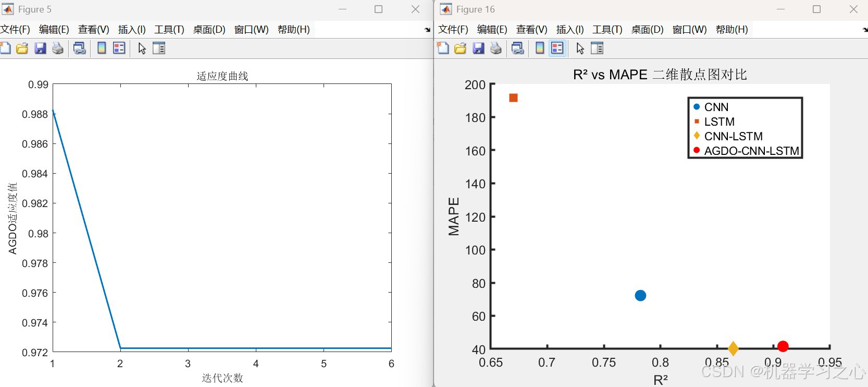The image size is (868, 387).
Task: Toggle insert colorbar in Figure 5 toolbar
Action: click(102, 49)
